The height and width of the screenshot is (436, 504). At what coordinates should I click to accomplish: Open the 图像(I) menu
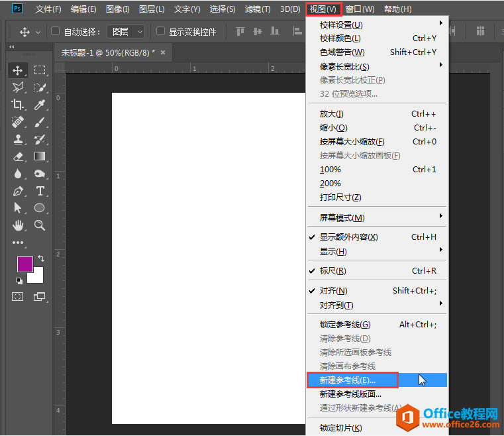(118, 9)
